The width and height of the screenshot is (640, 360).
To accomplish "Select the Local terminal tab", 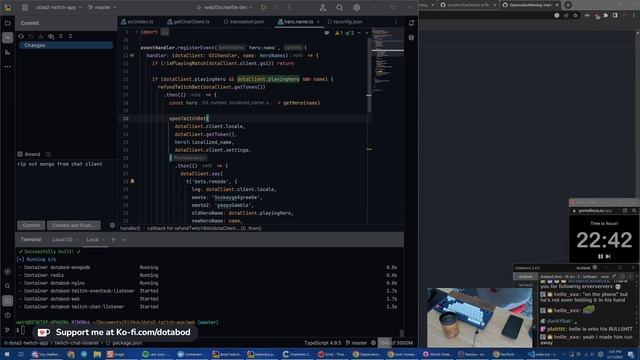I will [x=92, y=240].
